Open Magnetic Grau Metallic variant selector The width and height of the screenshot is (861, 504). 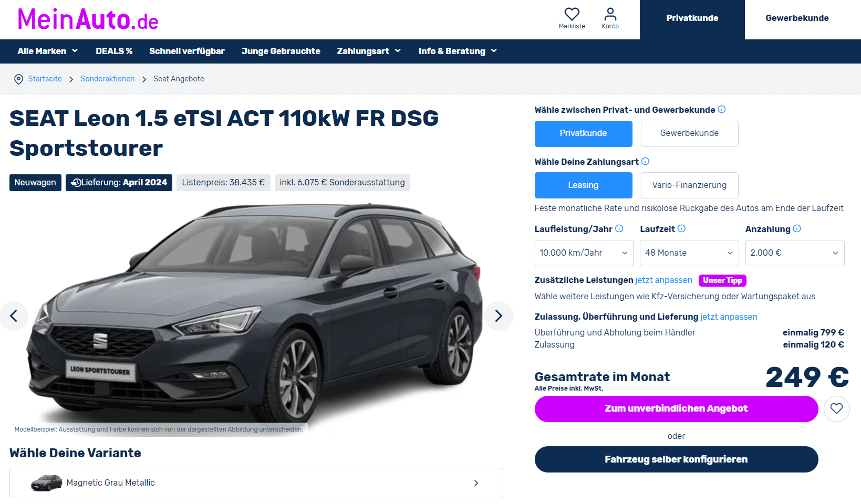[x=256, y=483]
